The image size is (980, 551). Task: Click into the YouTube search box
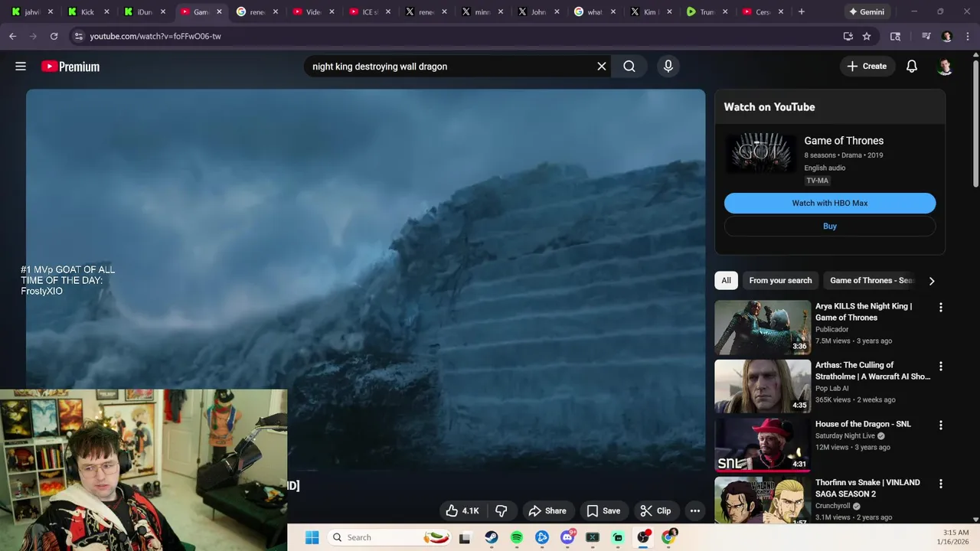pyautogui.click(x=452, y=67)
